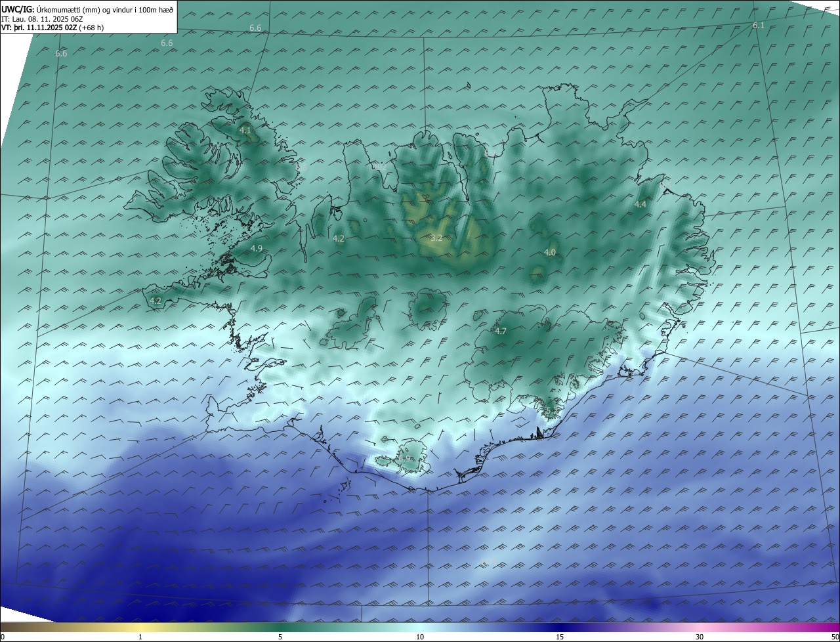
Task: Click the pale yellow band above the 1 tick
Action: [x=140, y=627]
